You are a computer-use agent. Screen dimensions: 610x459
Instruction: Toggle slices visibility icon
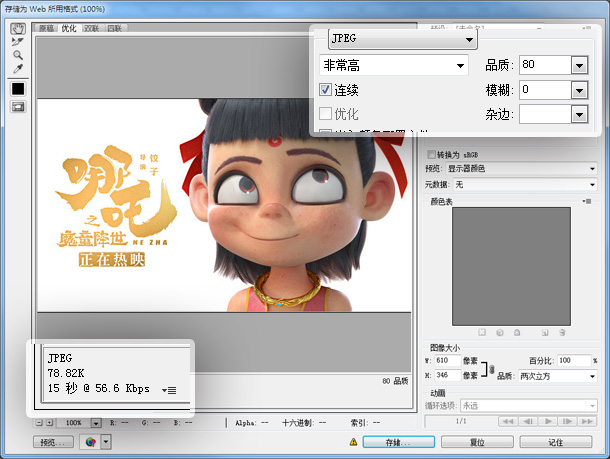click(17, 107)
